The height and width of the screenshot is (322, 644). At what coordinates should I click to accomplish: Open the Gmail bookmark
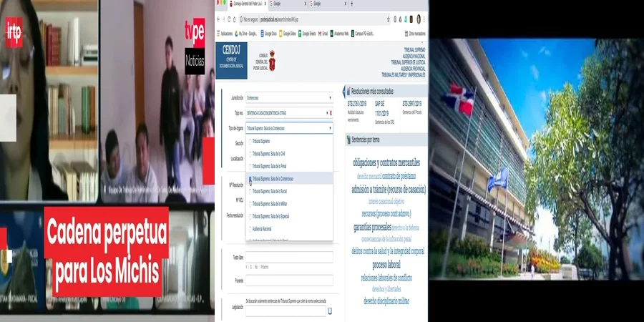tap(323, 34)
